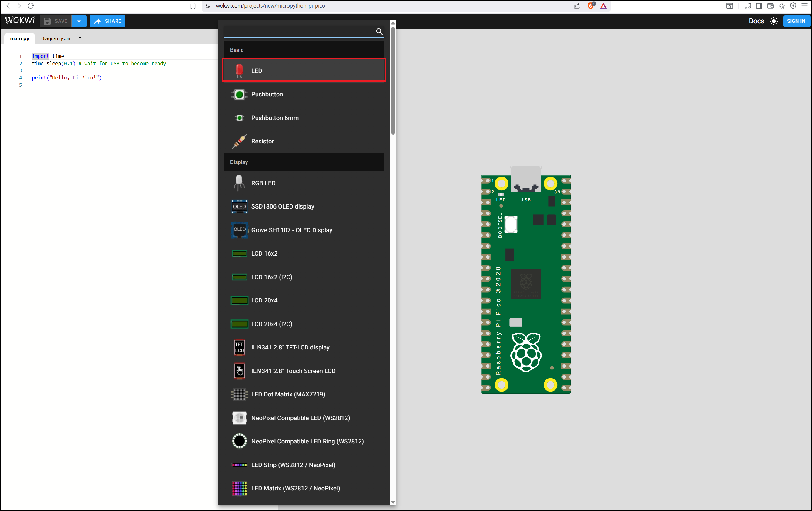The image size is (812, 511).
Task: Reload the Wokwi page
Action: pyautogui.click(x=31, y=6)
